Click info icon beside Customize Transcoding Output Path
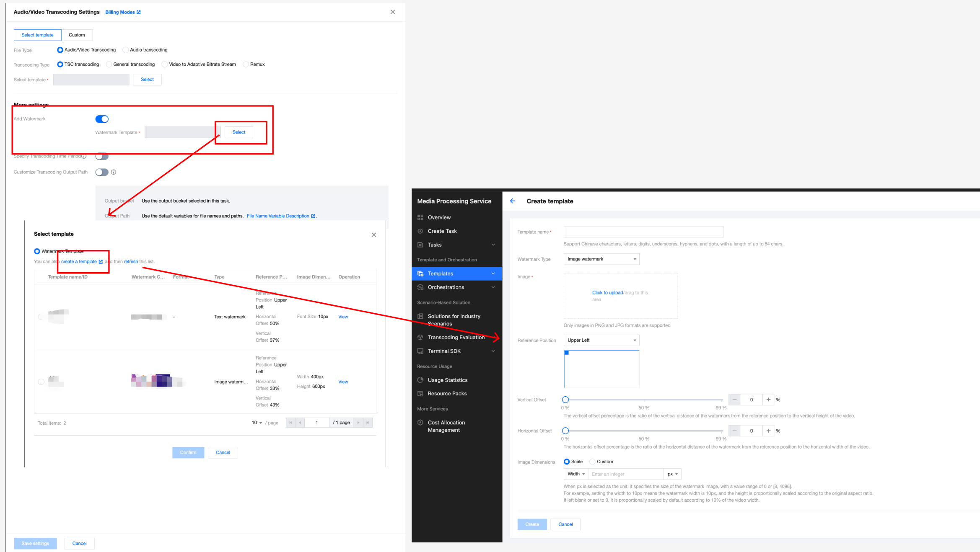This screenshot has height=552, width=980. point(114,172)
